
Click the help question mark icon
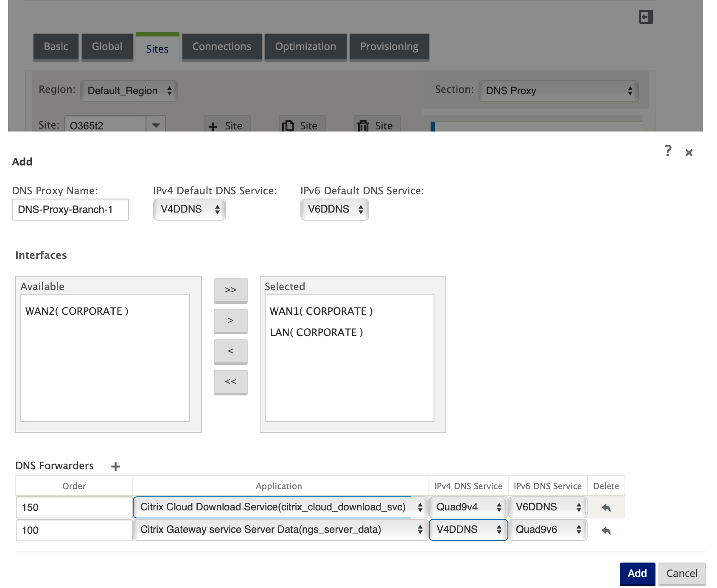[668, 151]
